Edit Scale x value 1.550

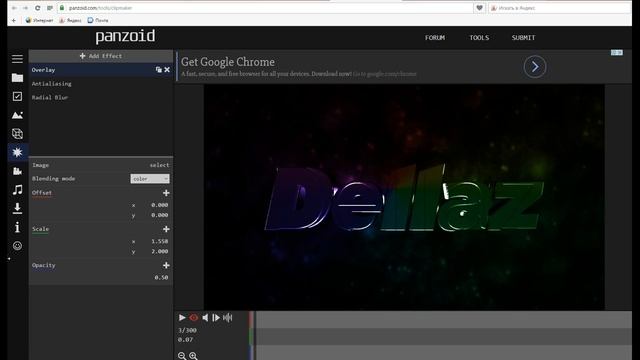coord(159,241)
